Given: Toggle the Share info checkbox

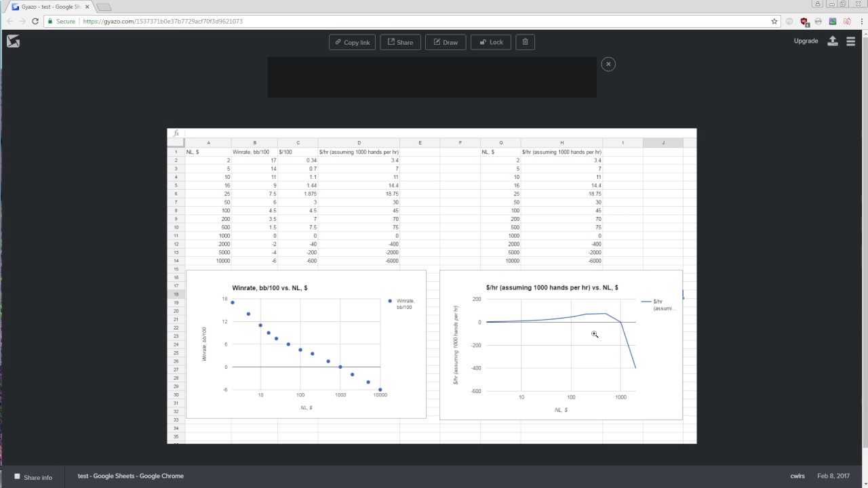Looking at the screenshot, I should (17, 476).
